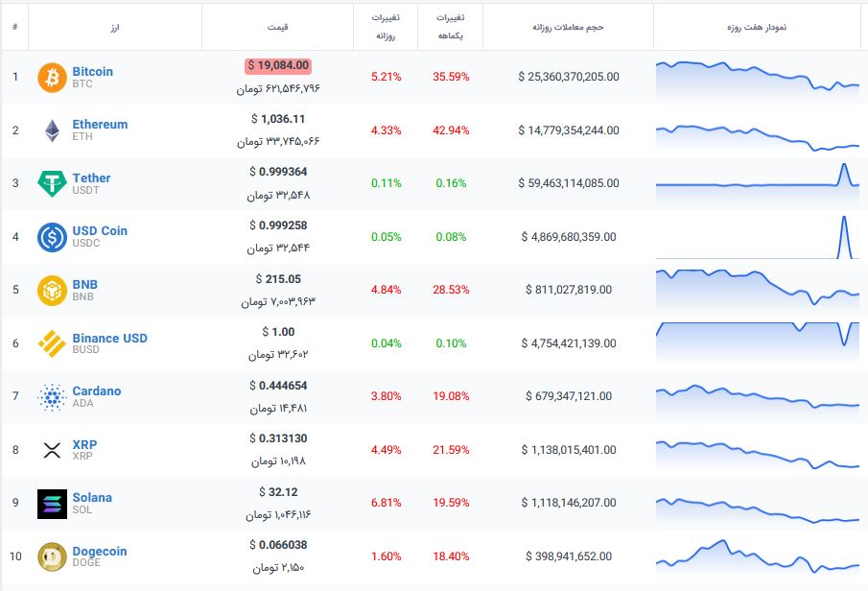Click the ارز column header
The image size is (868, 591).
[114, 27]
